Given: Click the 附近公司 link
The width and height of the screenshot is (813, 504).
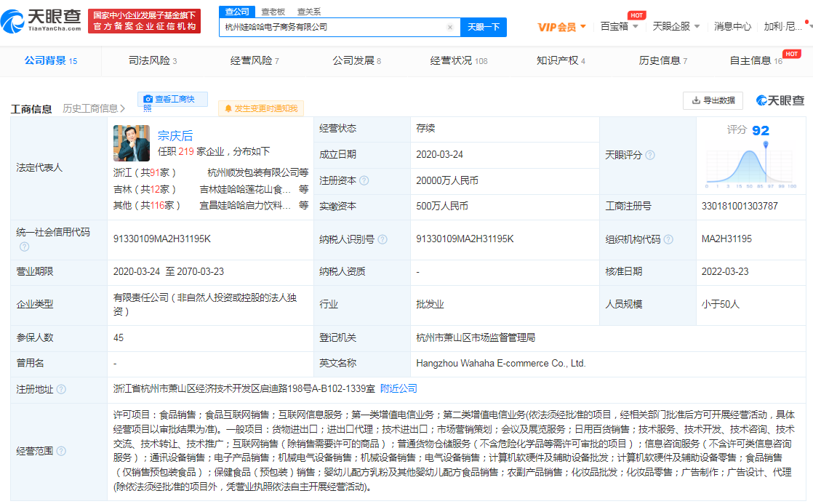Looking at the screenshot, I should click(x=399, y=388).
